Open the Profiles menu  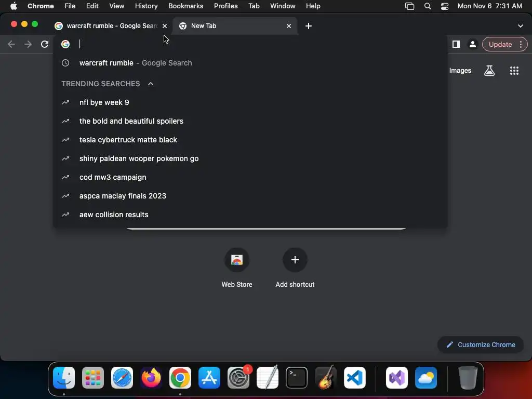tap(225, 6)
